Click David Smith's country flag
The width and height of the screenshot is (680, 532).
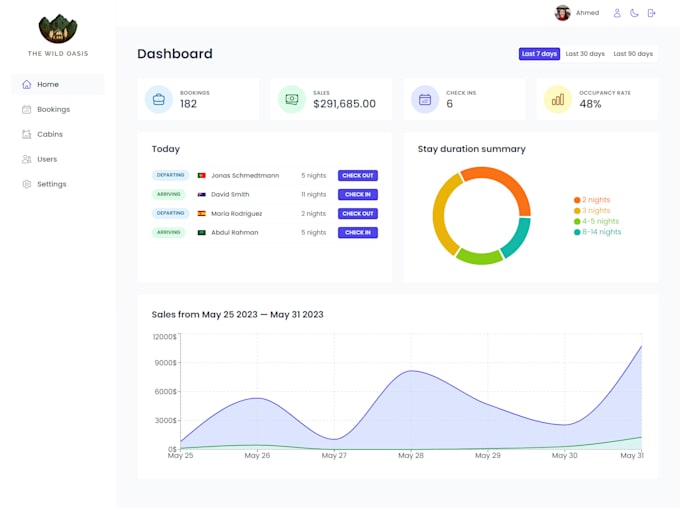(202, 195)
